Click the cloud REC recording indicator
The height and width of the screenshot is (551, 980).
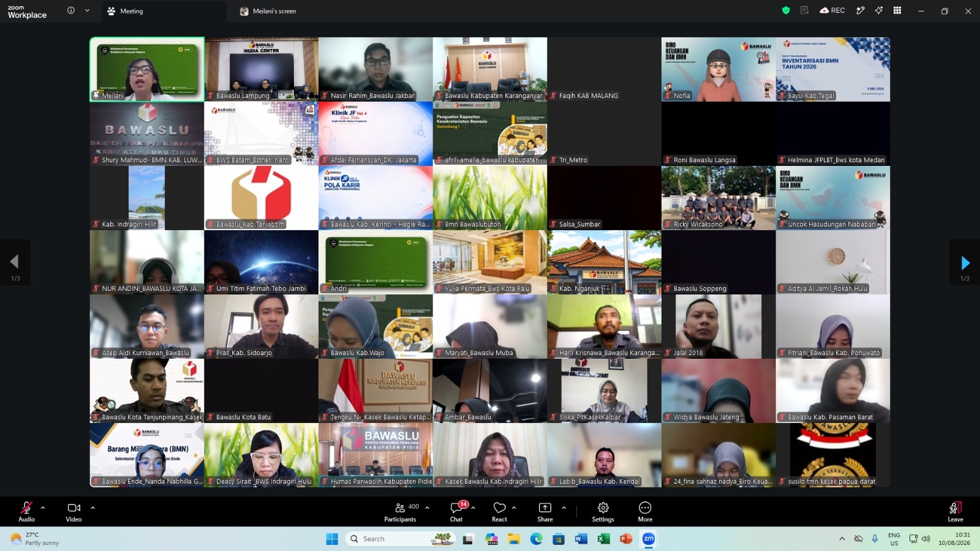(x=832, y=10)
